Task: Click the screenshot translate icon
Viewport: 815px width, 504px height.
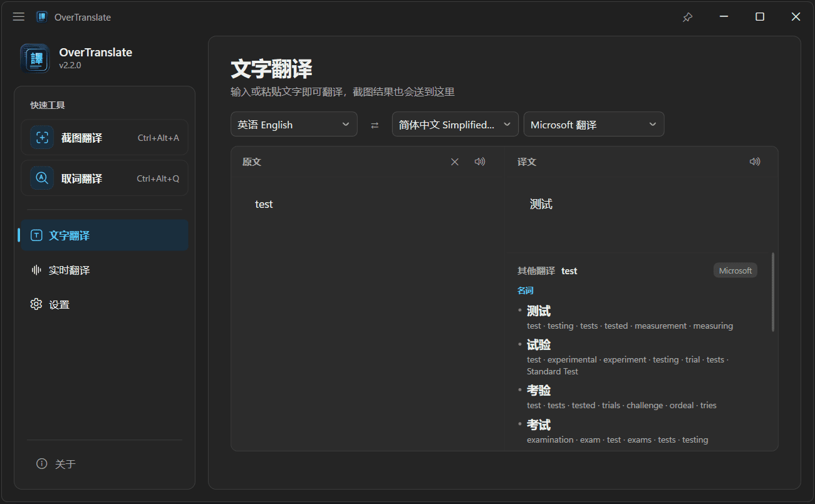Action: (x=42, y=138)
